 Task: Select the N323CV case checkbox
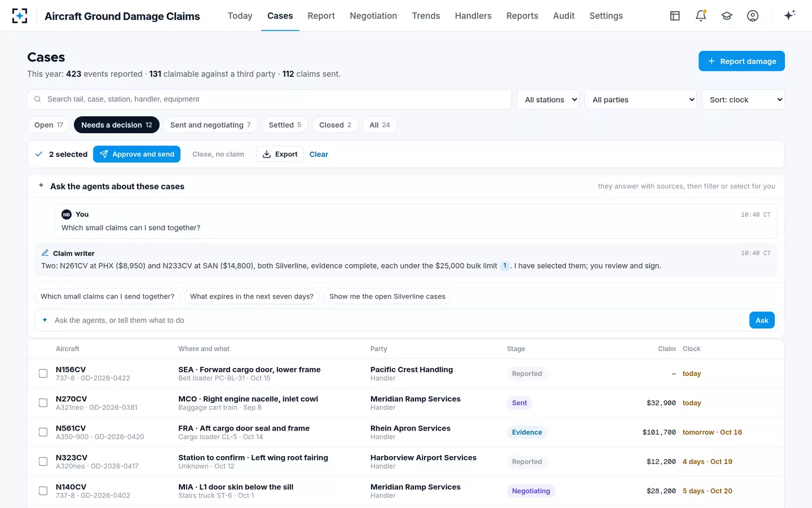43,462
